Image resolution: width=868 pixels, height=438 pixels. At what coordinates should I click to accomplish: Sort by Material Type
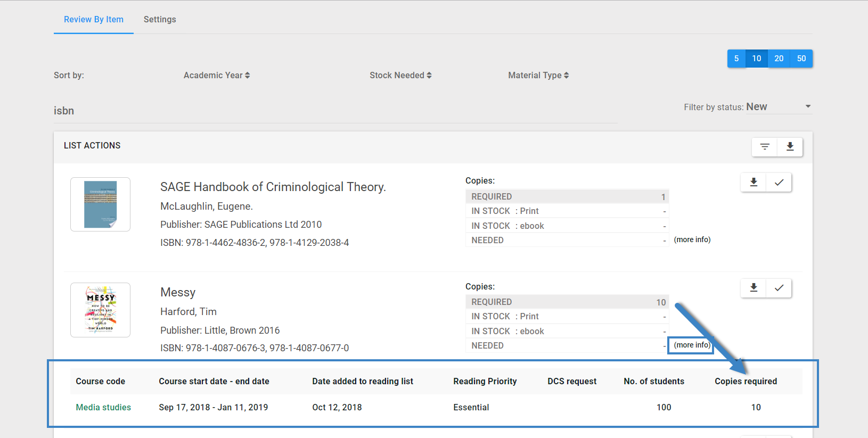538,76
